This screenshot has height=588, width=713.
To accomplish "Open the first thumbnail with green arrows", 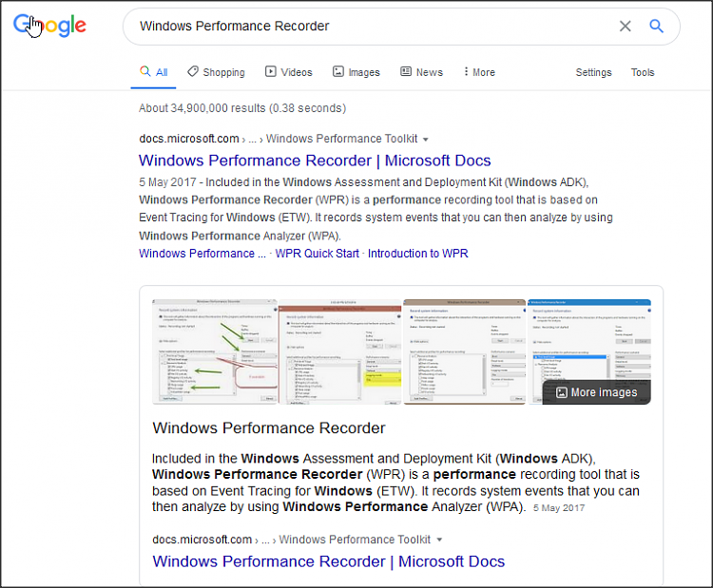I will click(x=215, y=351).
